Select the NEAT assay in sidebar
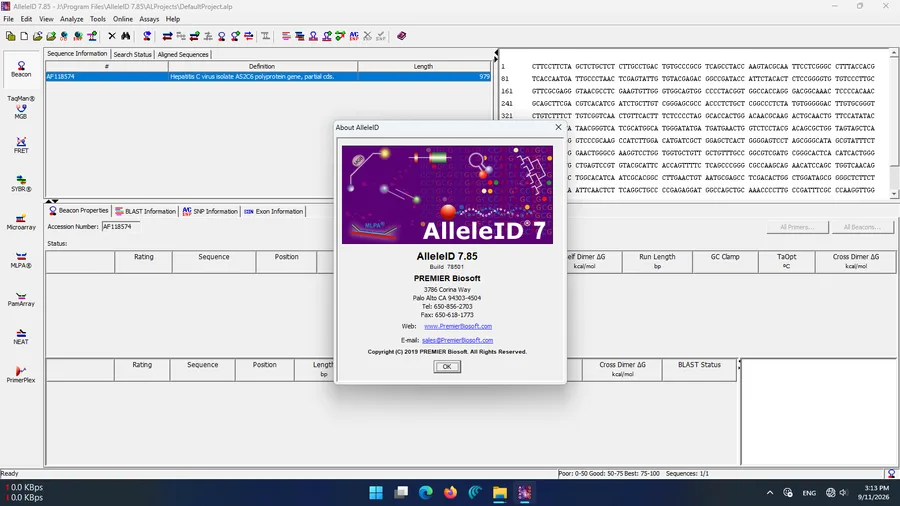Image resolution: width=900 pixels, height=506 pixels. coord(21,337)
